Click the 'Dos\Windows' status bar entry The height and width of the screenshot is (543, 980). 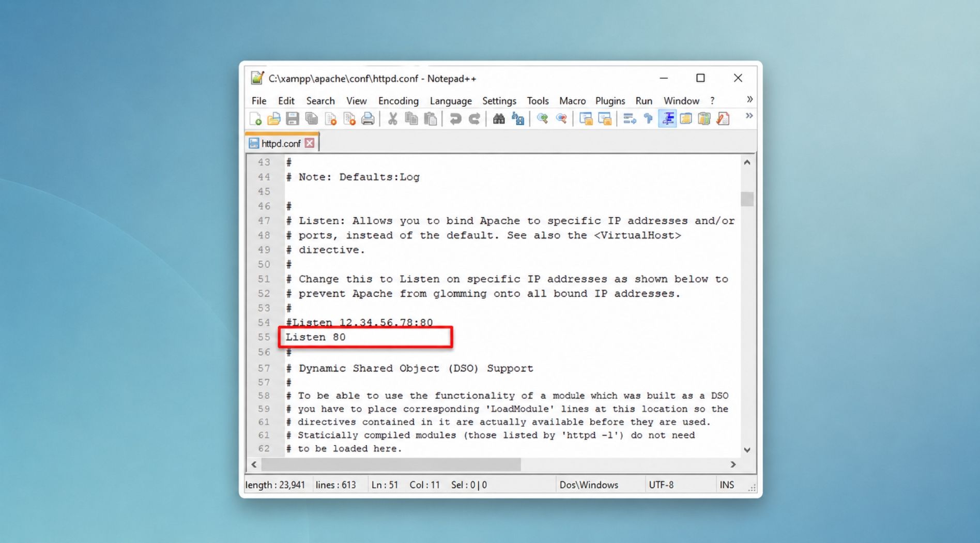click(589, 485)
